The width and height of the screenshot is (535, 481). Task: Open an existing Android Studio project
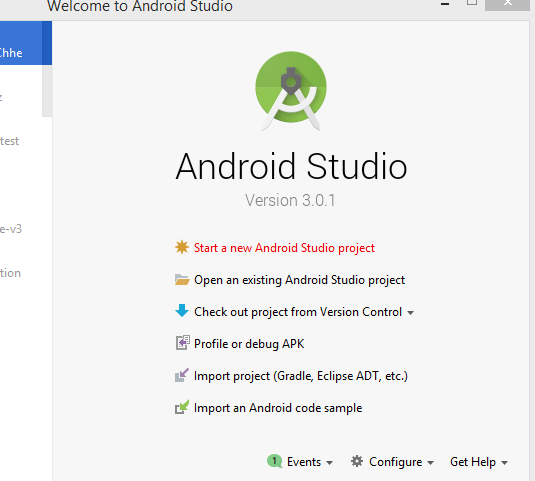299,280
